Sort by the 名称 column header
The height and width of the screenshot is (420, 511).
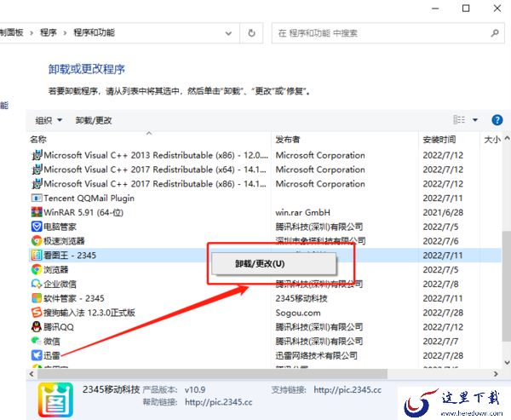click(x=38, y=140)
